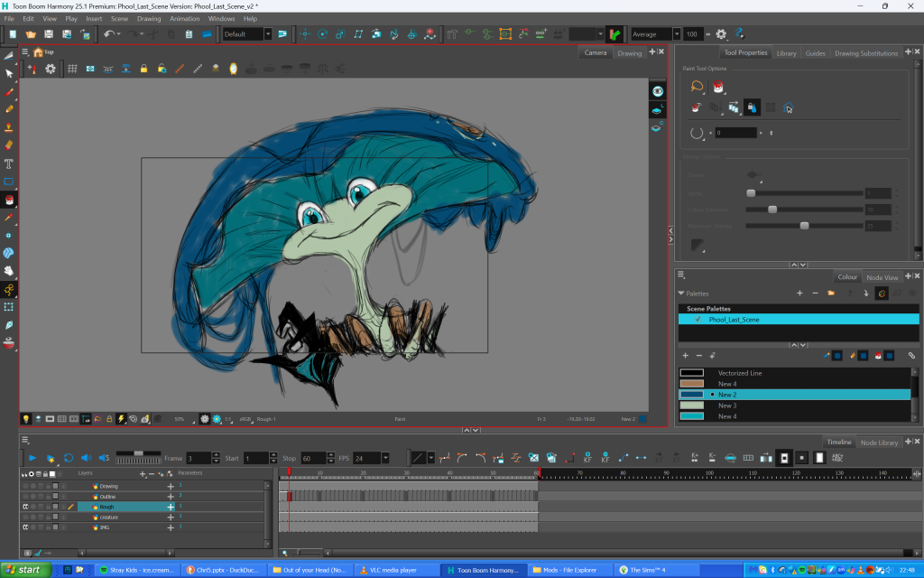Click the Frame number input field
Image resolution: width=924 pixels, height=578 pixels.
point(199,458)
